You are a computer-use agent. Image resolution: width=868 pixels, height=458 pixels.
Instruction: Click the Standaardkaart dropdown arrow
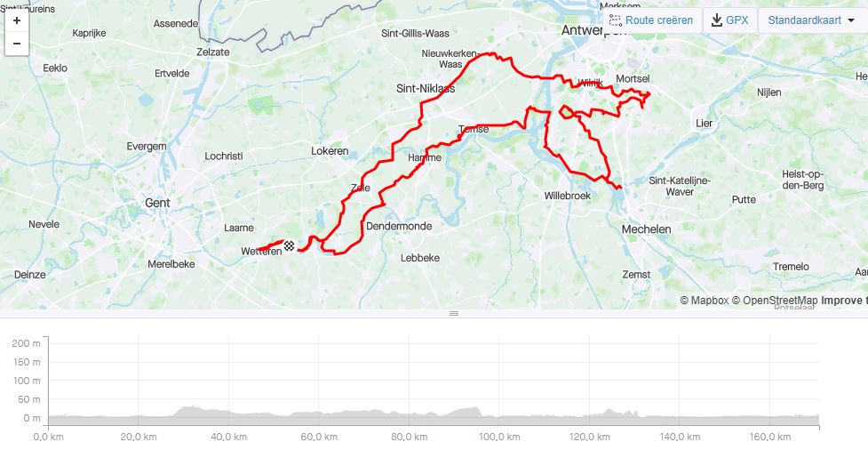[x=851, y=20]
